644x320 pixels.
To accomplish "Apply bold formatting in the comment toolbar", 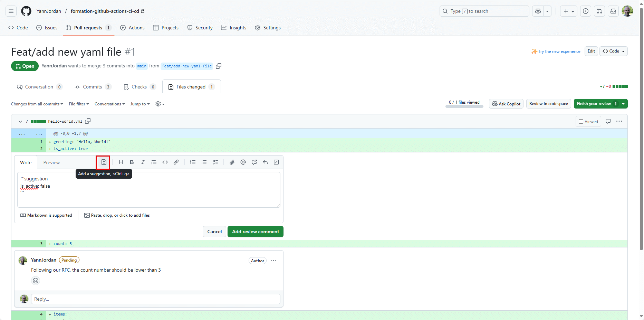I will (132, 162).
